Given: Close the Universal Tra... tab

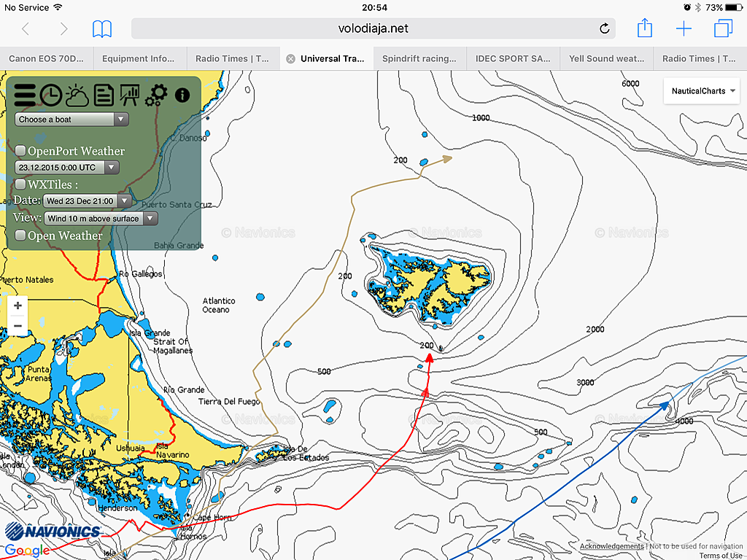Looking at the screenshot, I should pyautogui.click(x=290, y=59).
